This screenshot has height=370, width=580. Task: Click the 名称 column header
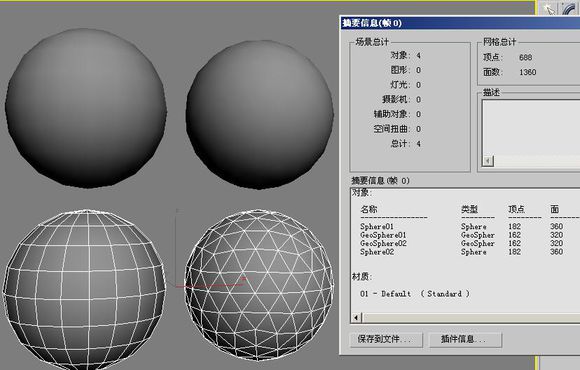(369, 209)
